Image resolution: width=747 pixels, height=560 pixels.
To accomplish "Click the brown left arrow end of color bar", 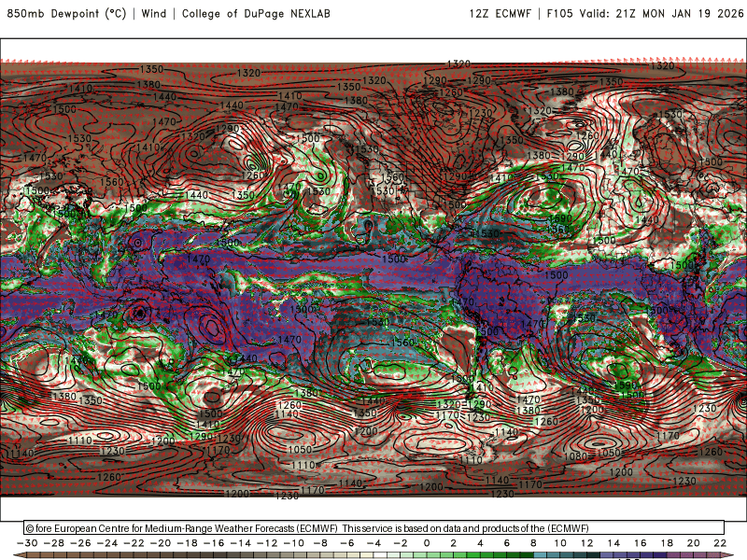I will (19, 555).
